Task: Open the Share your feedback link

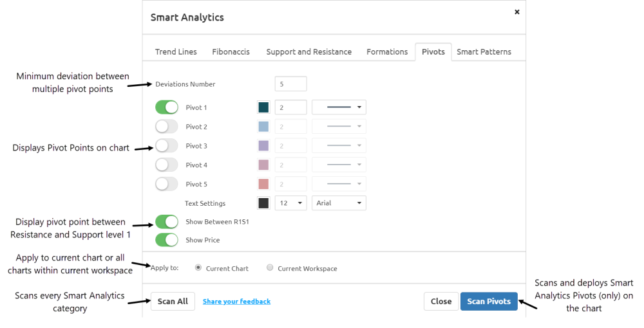Action: [x=236, y=302]
